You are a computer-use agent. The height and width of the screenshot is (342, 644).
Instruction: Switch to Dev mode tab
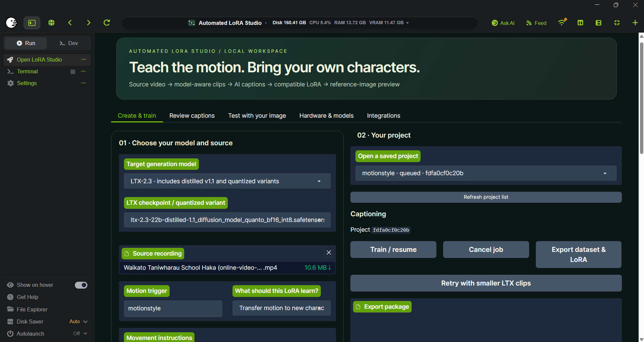(69, 43)
